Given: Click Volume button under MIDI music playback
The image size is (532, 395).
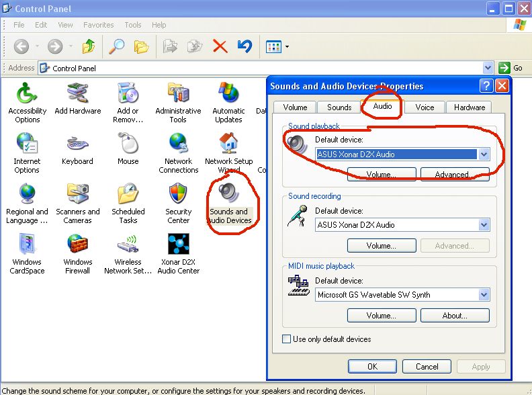Looking at the screenshot, I should pyautogui.click(x=382, y=315).
